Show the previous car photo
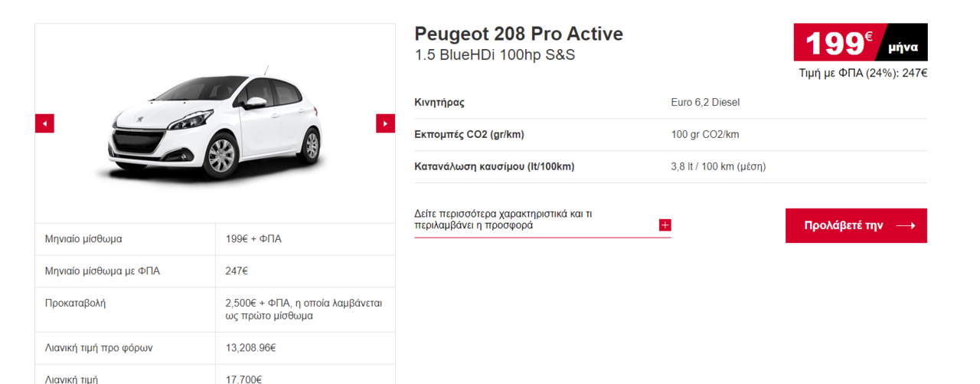The image size is (980, 384). click(x=44, y=123)
